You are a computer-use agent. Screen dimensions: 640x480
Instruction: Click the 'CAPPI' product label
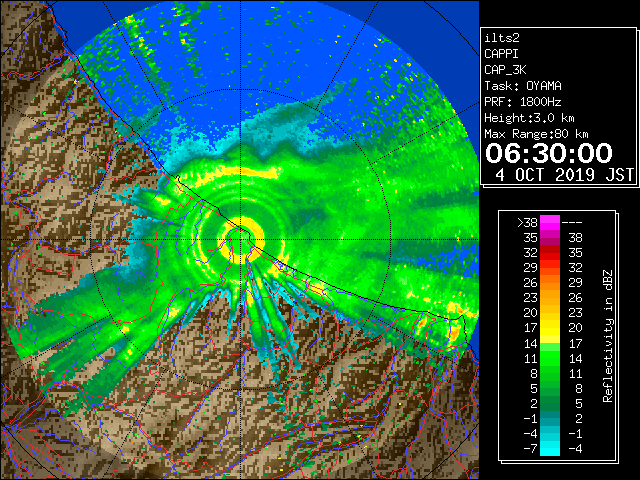pos(501,54)
